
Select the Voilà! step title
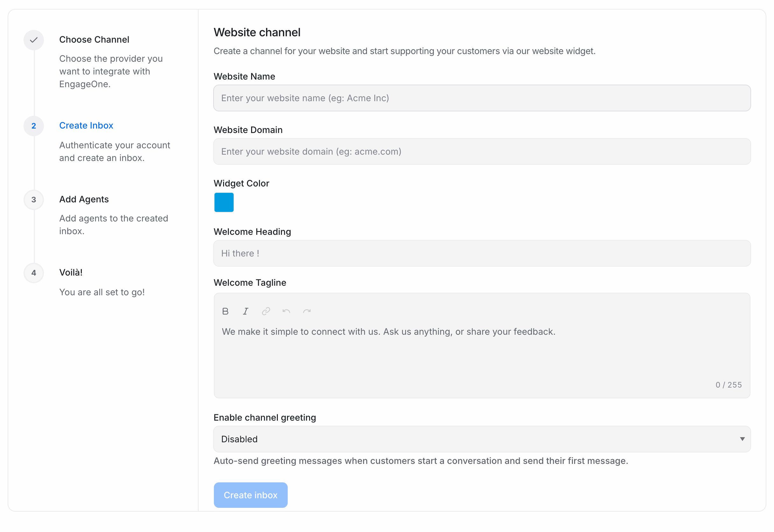point(71,273)
